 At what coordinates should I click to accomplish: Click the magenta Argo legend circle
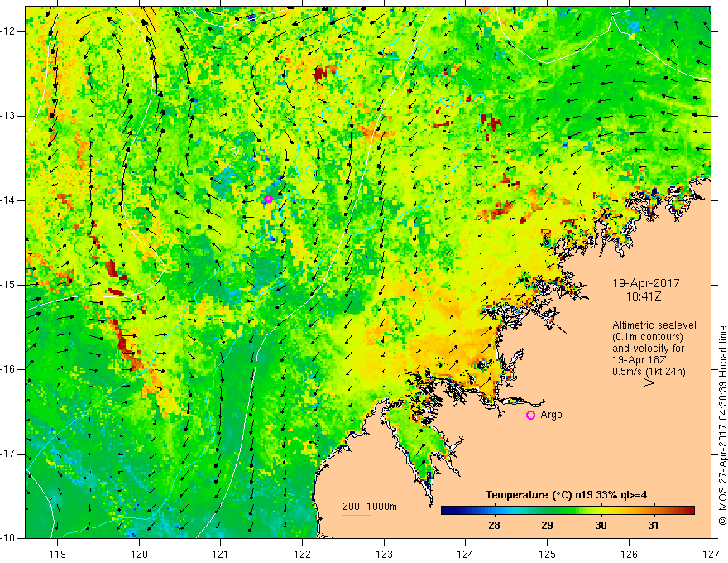[530, 416]
